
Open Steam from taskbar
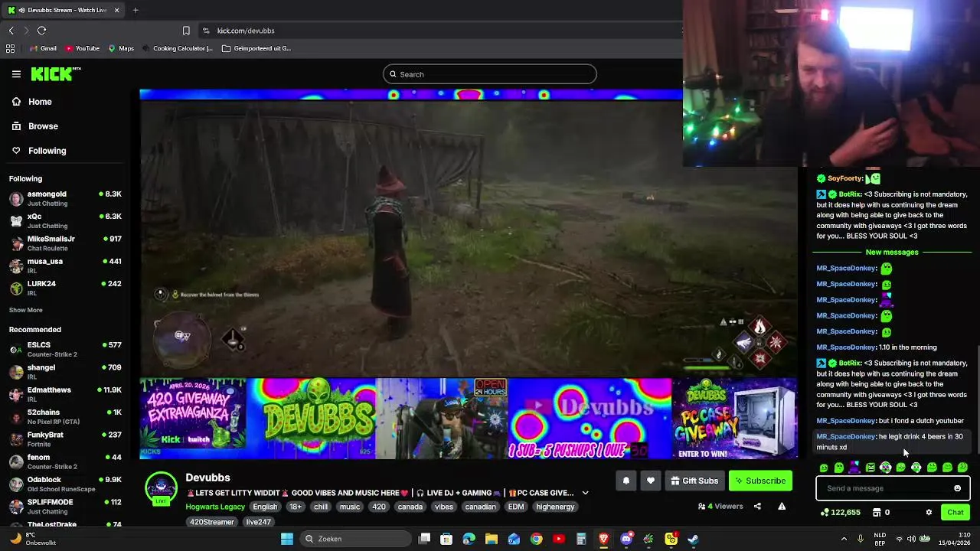tap(693, 539)
